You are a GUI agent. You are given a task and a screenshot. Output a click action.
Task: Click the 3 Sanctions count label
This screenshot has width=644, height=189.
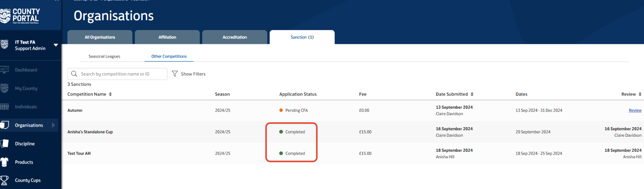click(79, 84)
